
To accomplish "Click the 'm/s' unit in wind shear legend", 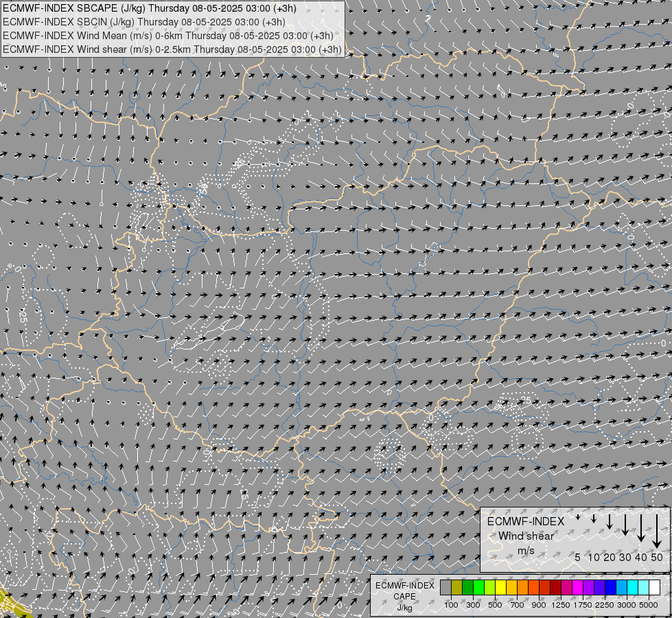I will click(526, 551).
